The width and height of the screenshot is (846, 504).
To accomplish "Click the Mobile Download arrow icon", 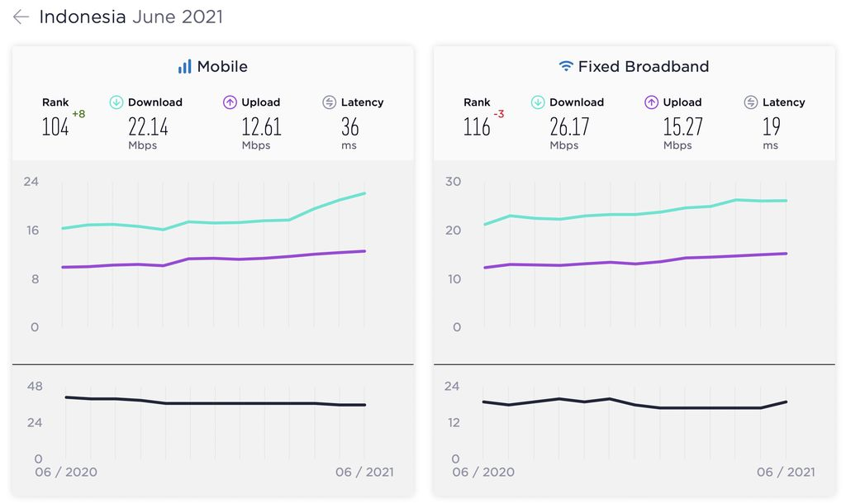I will 116,102.
